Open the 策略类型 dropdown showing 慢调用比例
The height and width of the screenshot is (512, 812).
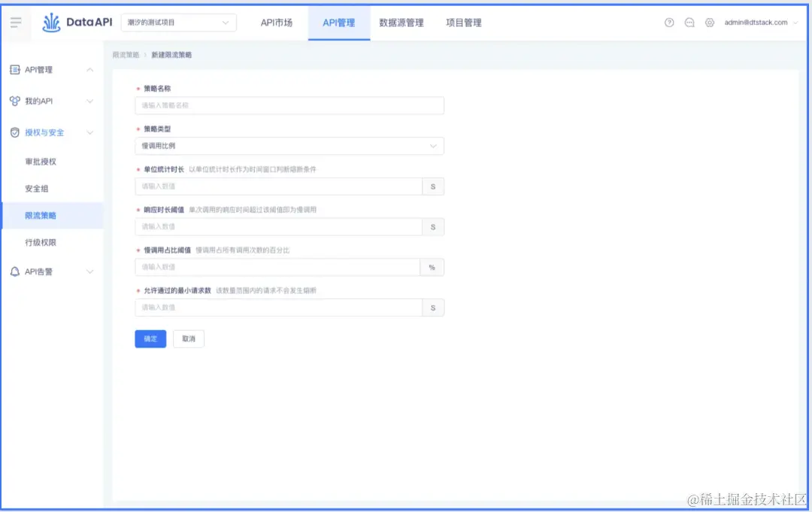289,145
